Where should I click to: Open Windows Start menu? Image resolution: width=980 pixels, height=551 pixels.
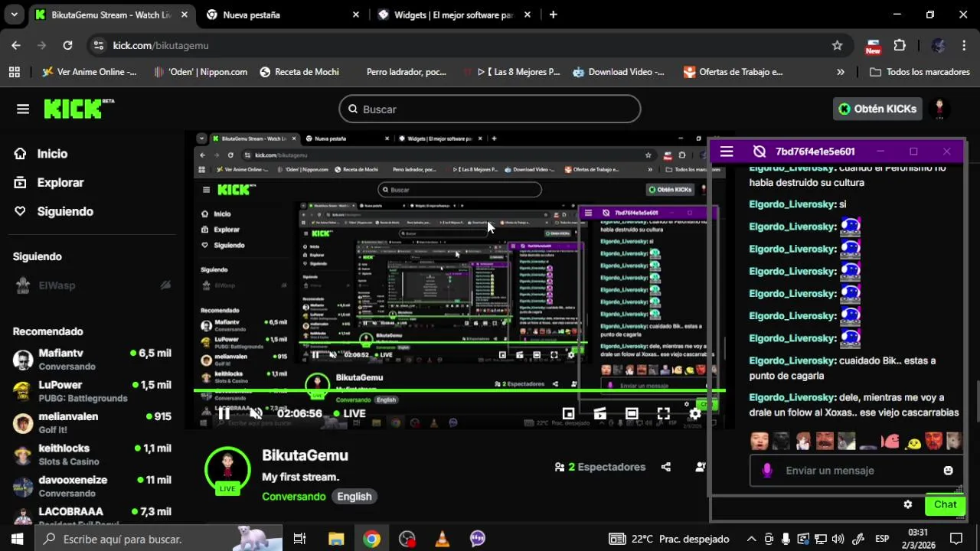tap(17, 539)
